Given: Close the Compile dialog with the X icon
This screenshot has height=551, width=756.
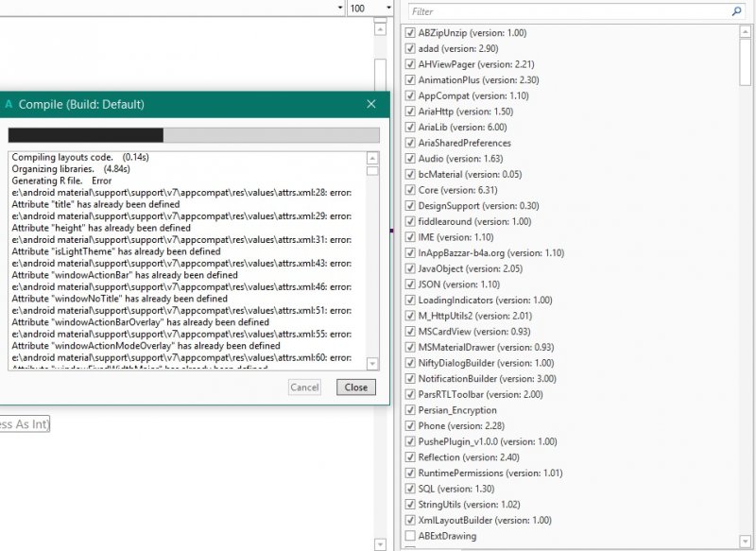Looking at the screenshot, I should [x=371, y=104].
